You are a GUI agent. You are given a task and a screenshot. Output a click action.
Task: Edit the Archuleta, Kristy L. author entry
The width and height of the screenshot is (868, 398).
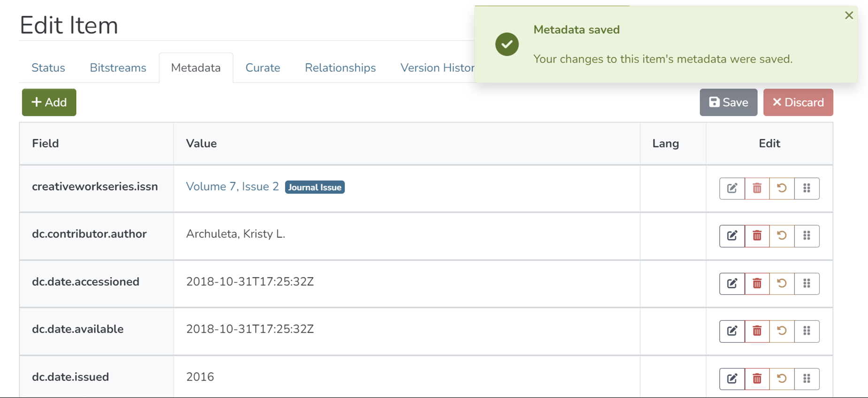coord(732,236)
